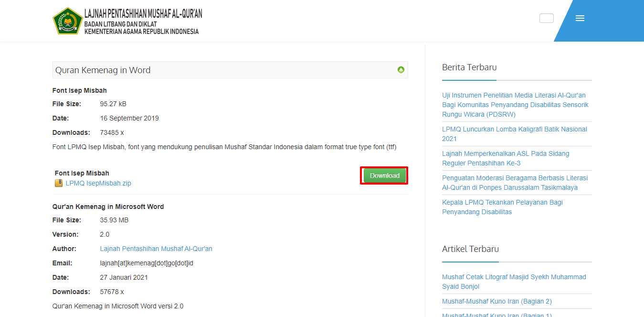The image size is (644, 317).
Task: Open Mushaf Cetak Litograf Masjid article
Action: click(x=514, y=282)
